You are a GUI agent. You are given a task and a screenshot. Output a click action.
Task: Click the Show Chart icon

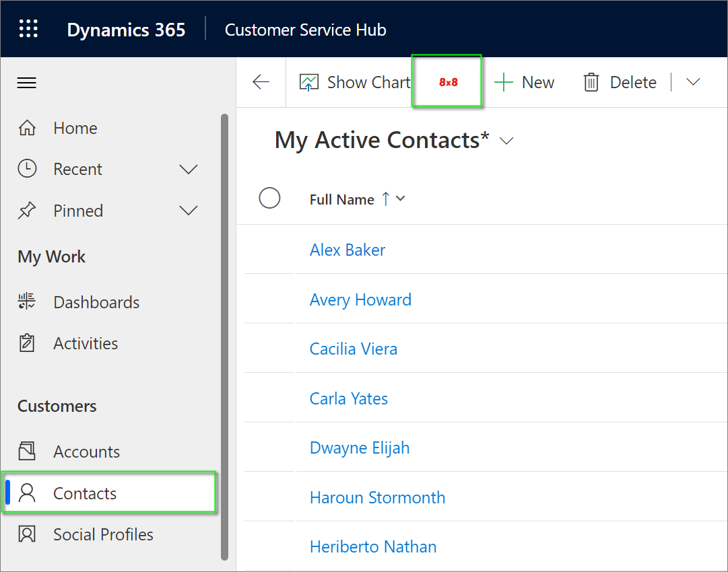(309, 83)
